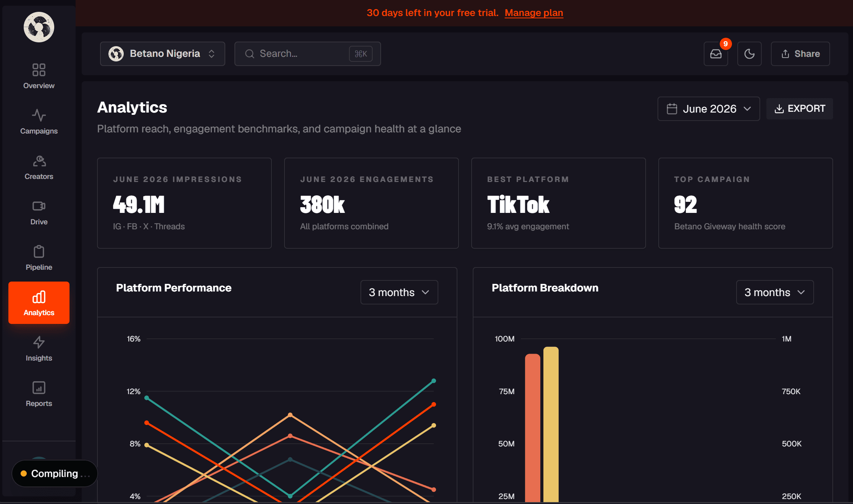
Task: Export analytics with the EXPORT button
Action: click(800, 109)
